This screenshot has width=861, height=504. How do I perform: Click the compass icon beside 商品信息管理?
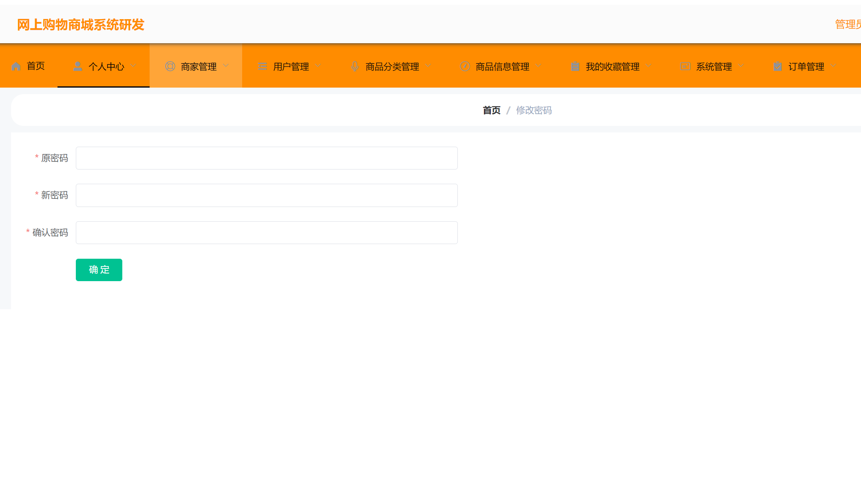pyautogui.click(x=465, y=66)
